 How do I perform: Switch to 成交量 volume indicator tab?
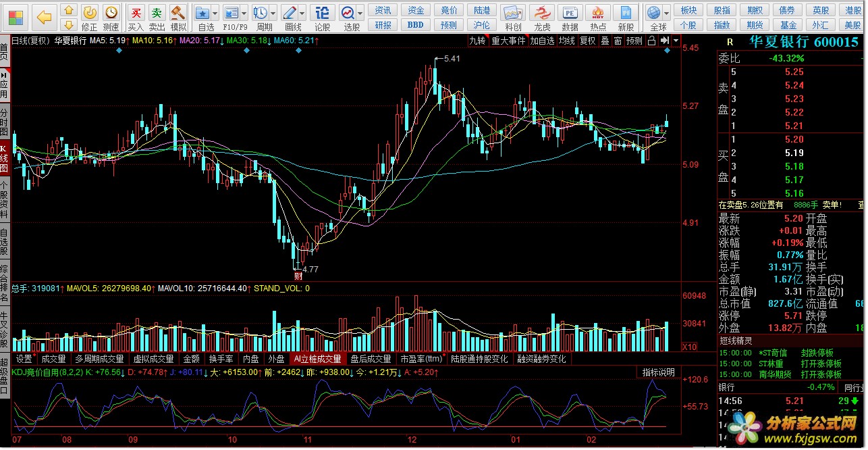tap(54, 359)
